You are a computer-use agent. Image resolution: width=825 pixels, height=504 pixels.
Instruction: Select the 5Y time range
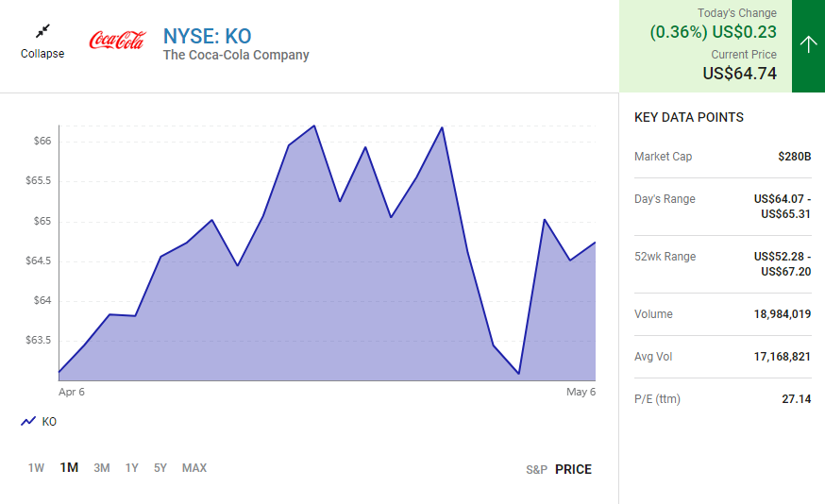coord(160,468)
